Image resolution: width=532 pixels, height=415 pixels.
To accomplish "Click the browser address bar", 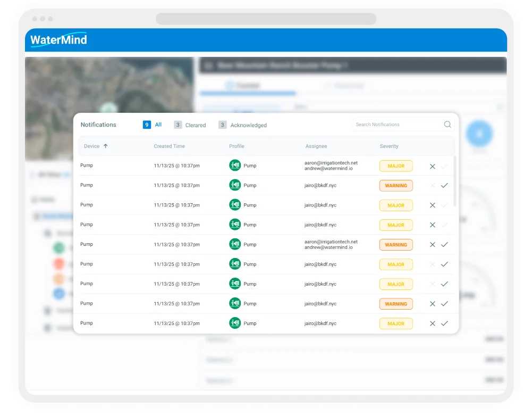I will coord(266,19).
